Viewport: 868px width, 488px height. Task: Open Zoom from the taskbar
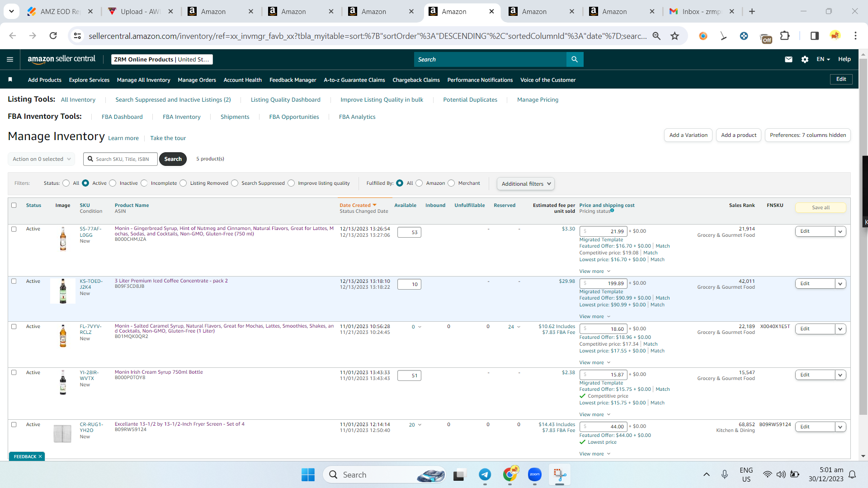pyautogui.click(x=535, y=474)
